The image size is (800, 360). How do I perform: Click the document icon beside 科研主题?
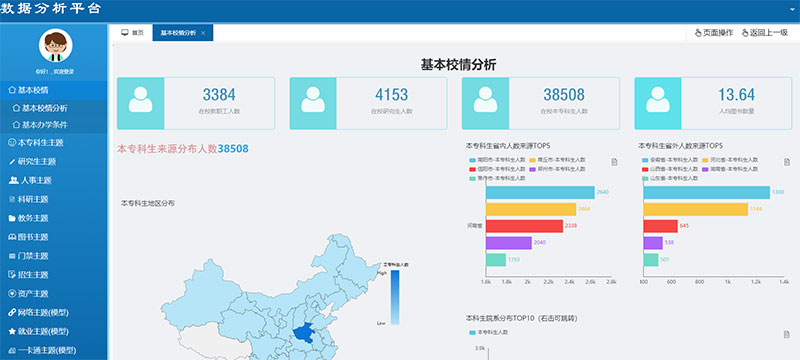13,199
